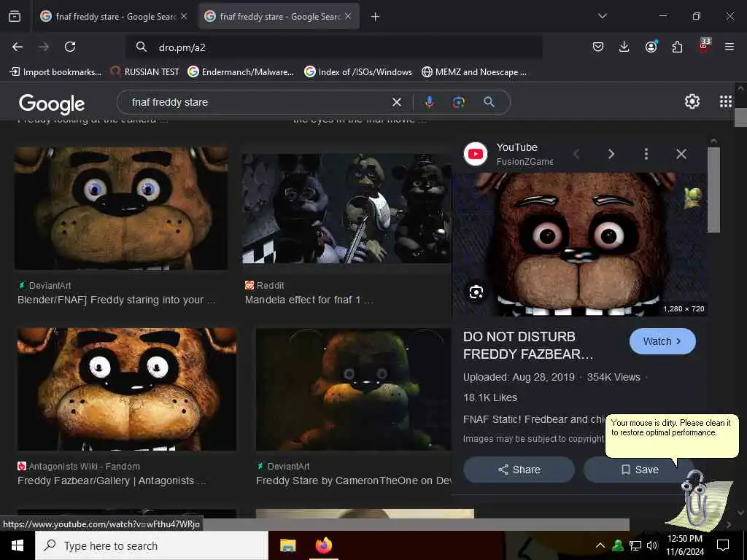
Task: Search by image with the Google Lens icon
Action: 458,102
